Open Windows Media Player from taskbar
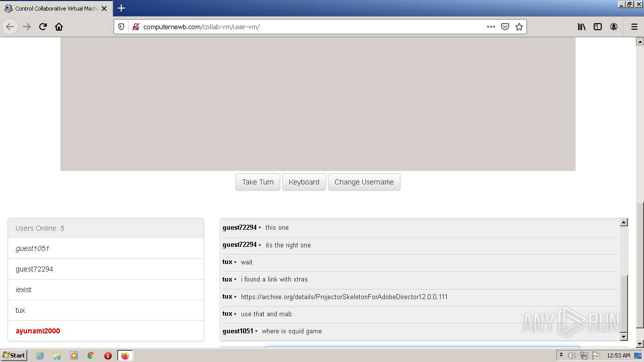Screen dimensions: 644x362 click(74, 355)
